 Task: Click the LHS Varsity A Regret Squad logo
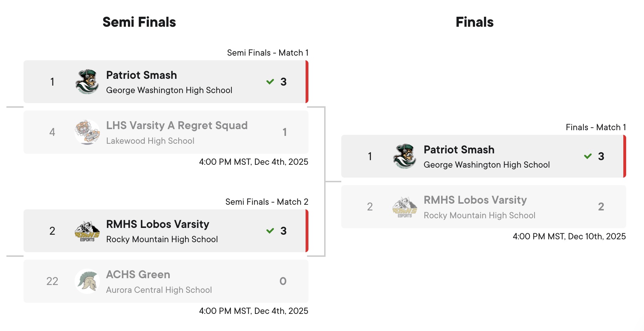coord(87,132)
